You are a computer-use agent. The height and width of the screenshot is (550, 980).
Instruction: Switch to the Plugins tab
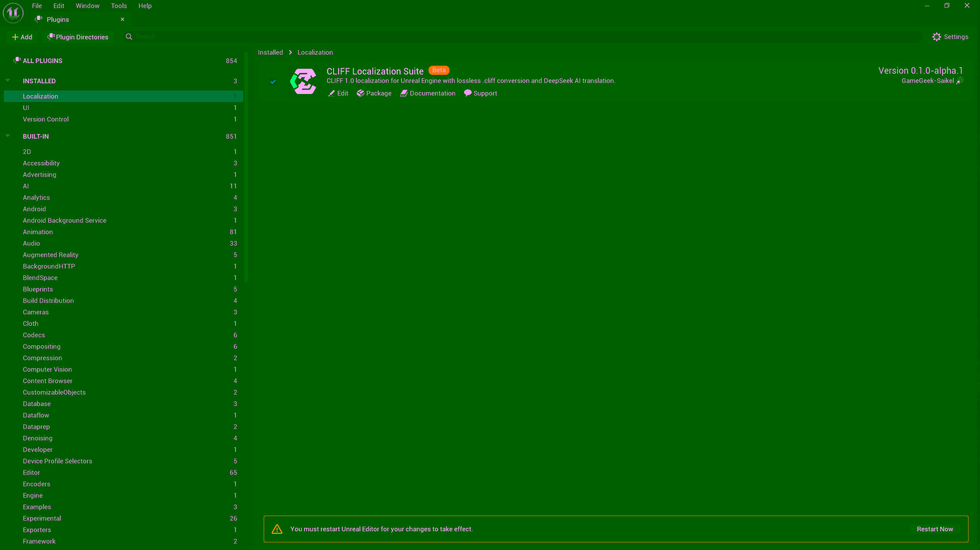click(81, 19)
